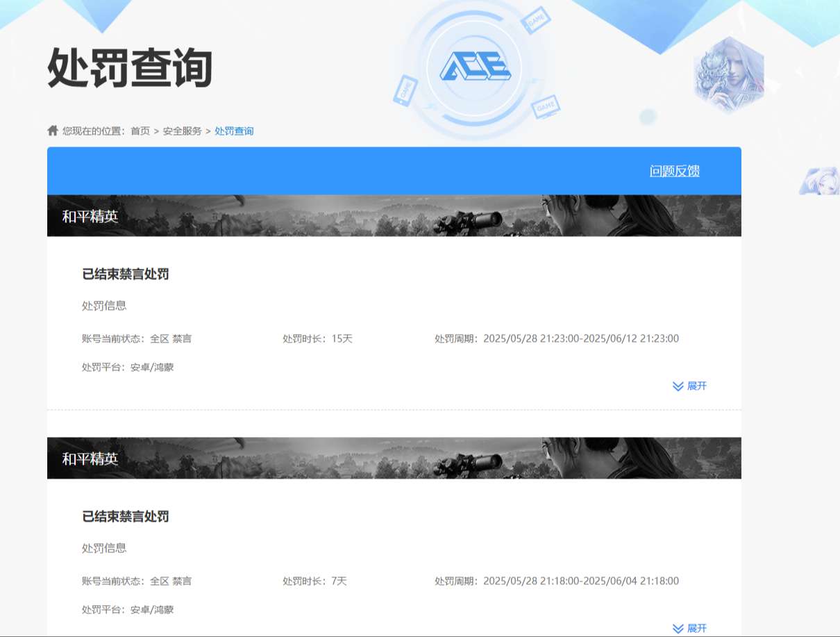The image size is (840, 637).
Task: Click the 处罚时长：15天 text
Action: 318,339
